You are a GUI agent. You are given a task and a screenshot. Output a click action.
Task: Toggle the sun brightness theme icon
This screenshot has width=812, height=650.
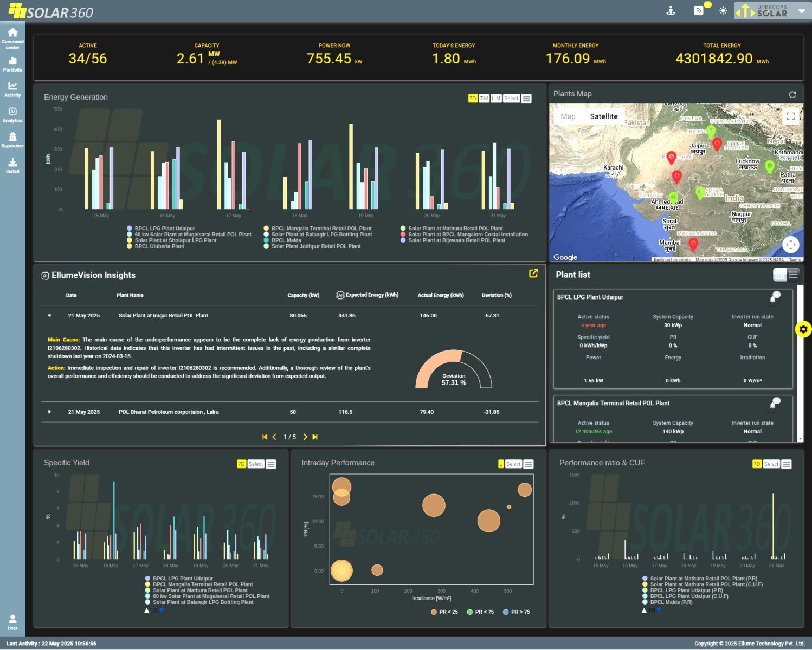723,10
